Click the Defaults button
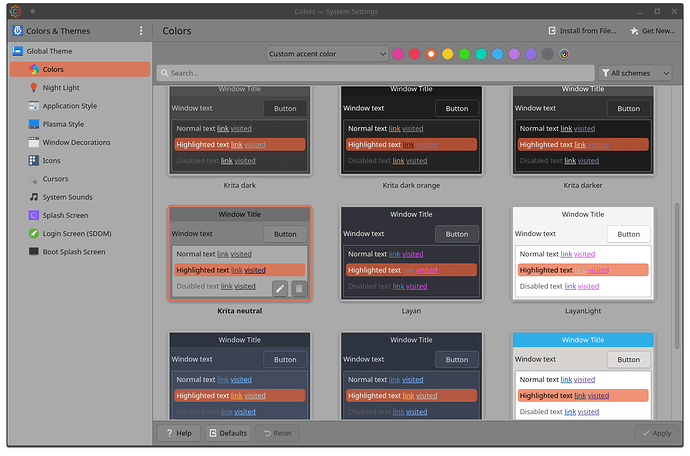690x456 pixels. click(227, 433)
